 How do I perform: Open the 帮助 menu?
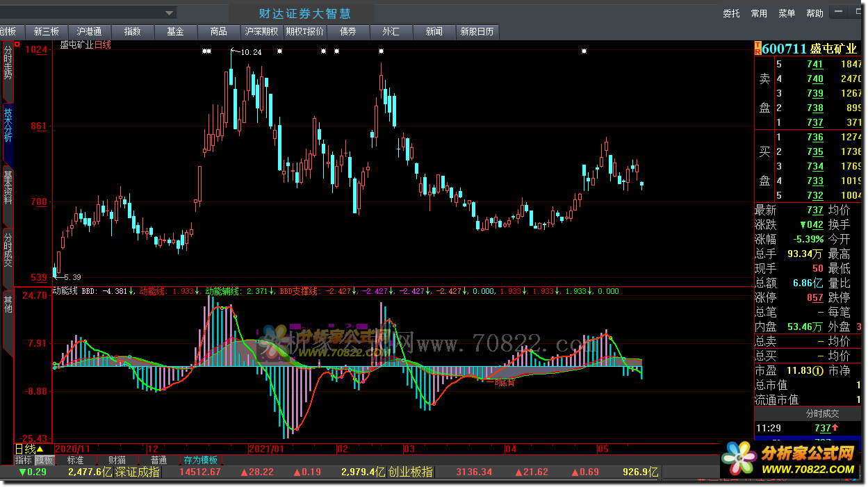814,13
